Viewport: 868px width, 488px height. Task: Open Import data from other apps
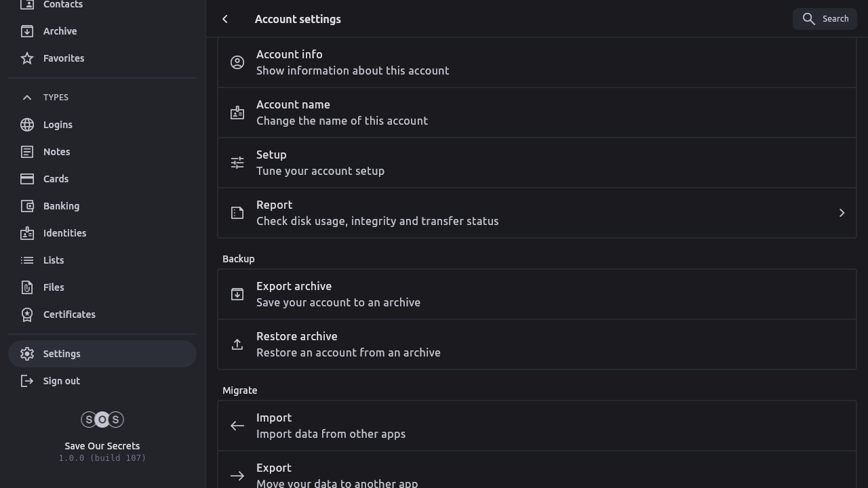[331, 426]
